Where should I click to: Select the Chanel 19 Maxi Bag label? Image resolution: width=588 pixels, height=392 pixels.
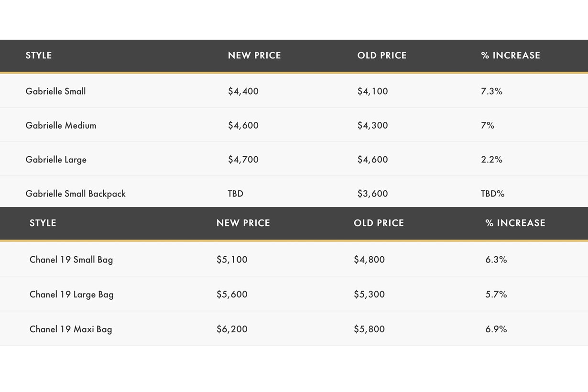71,329
